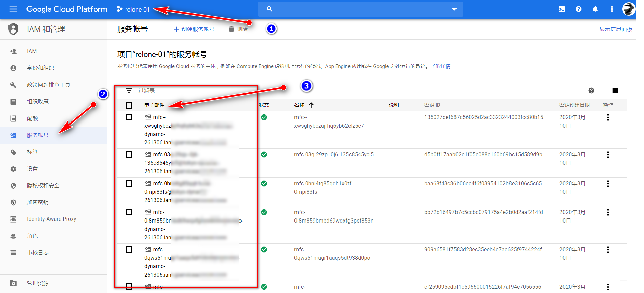This screenshot has height=293, width=644.
Task: Open actions menu for key d5b0ff17 row
Action: pos(608,155)
